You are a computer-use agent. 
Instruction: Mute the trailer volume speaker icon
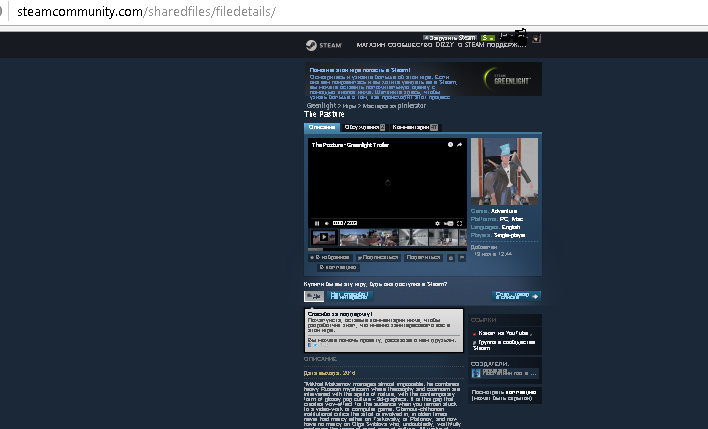tap(326, 223)
